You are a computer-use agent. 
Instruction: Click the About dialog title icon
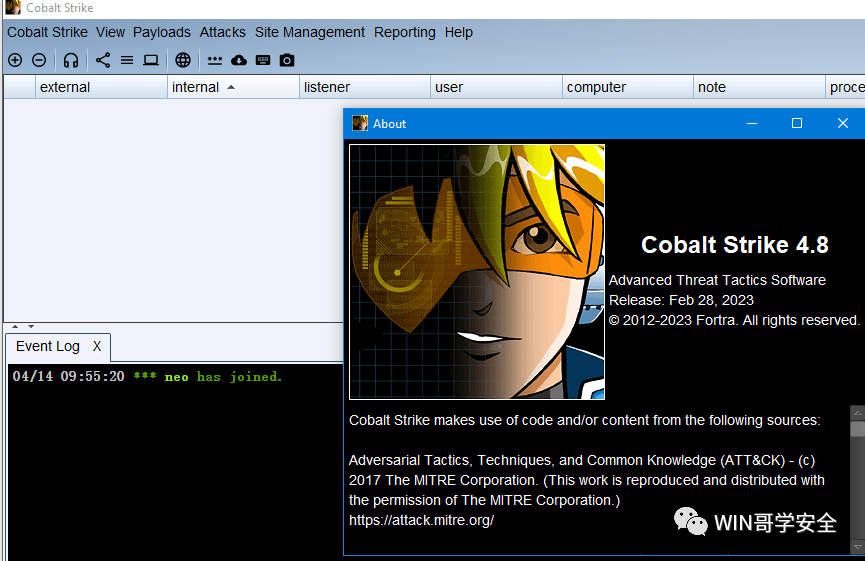click(x=360, y=124)
